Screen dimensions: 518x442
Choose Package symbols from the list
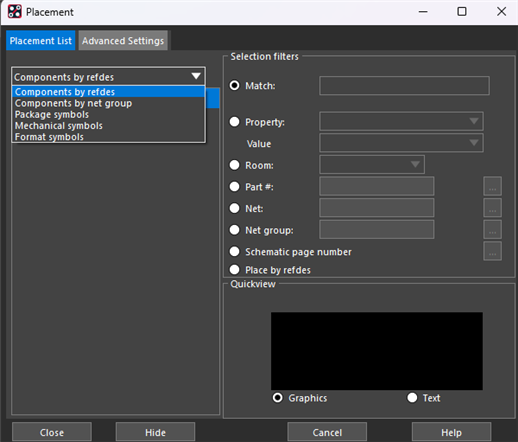click(52, 114)
